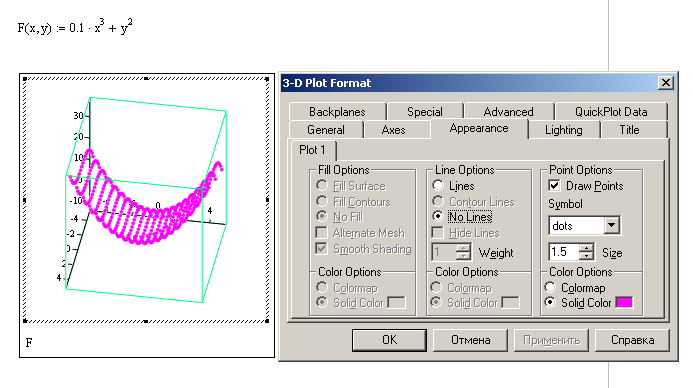Select Colormap under Fill Color Options
The width and height of the screenshot is (693, 388).
[322, 288]
